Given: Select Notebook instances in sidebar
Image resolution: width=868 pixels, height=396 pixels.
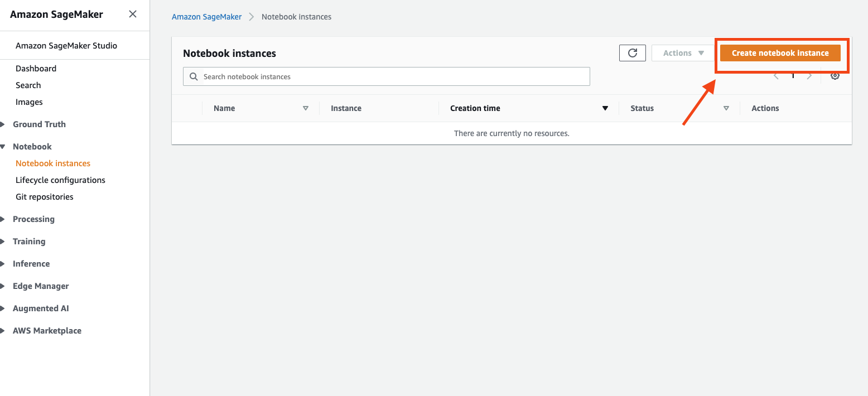Looking at the screenshot, I should (53, 163).
